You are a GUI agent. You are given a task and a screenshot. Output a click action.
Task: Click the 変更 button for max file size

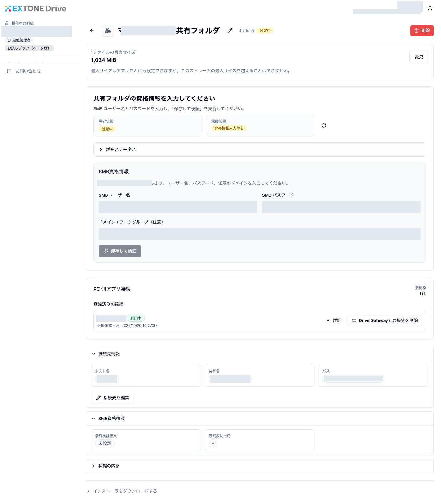point(419,57)
